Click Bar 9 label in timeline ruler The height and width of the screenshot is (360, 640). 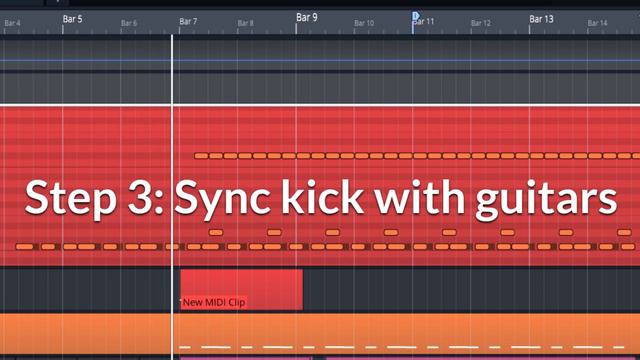(307, 18)
